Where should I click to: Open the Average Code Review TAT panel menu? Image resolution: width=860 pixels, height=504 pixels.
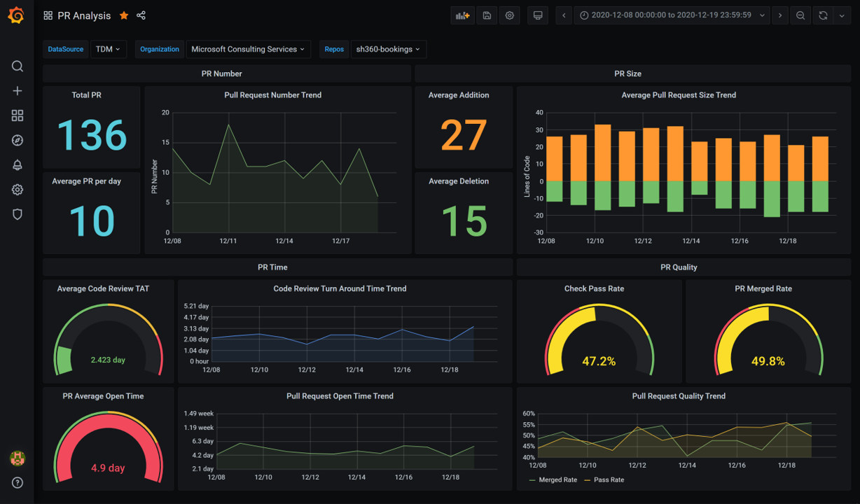point(103,288)
